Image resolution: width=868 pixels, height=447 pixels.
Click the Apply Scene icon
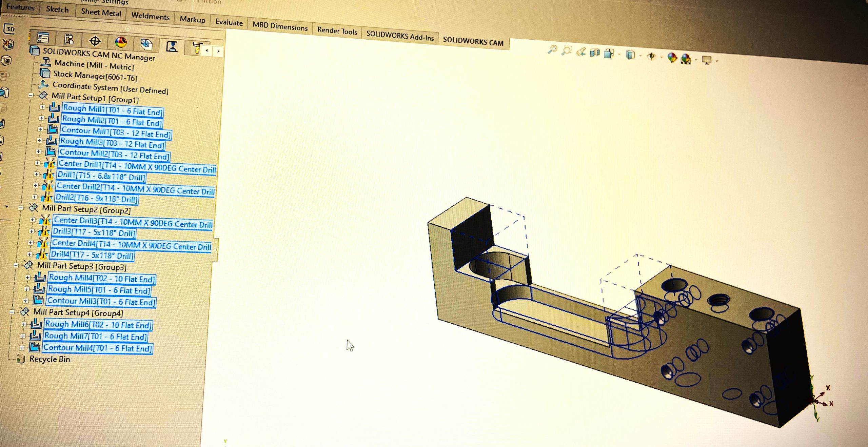(686, 59)
